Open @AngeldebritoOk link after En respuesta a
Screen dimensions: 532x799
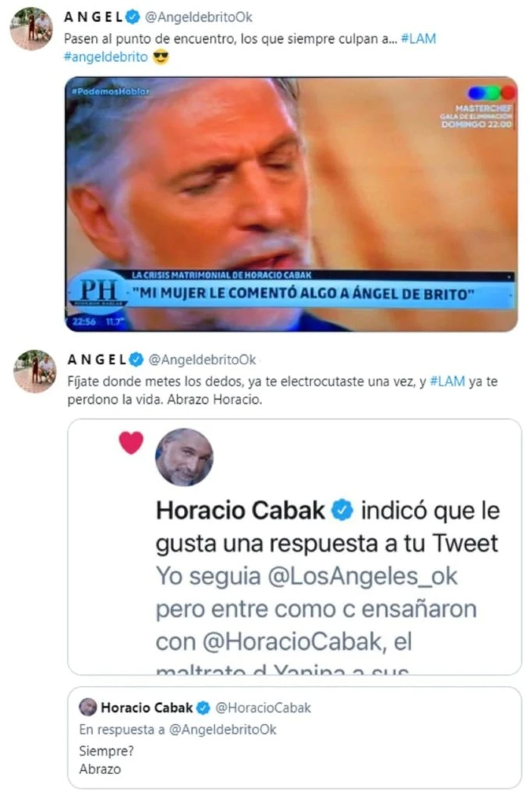point(222,730)
